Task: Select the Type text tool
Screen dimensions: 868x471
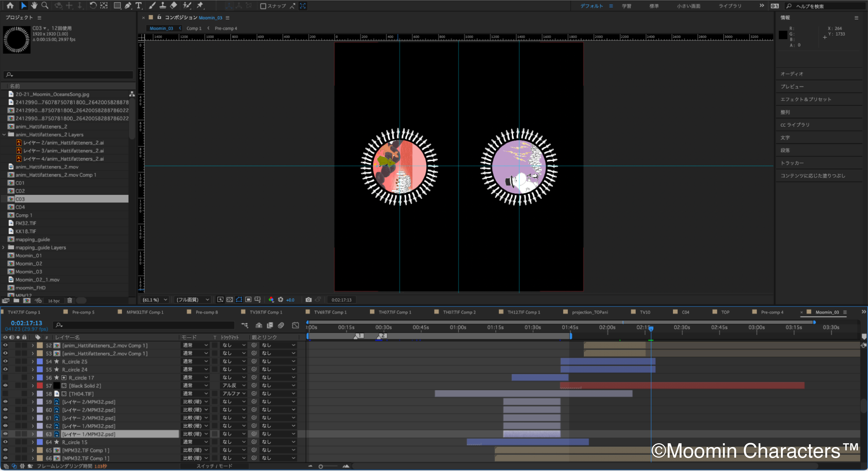Action: pos(139,5)
